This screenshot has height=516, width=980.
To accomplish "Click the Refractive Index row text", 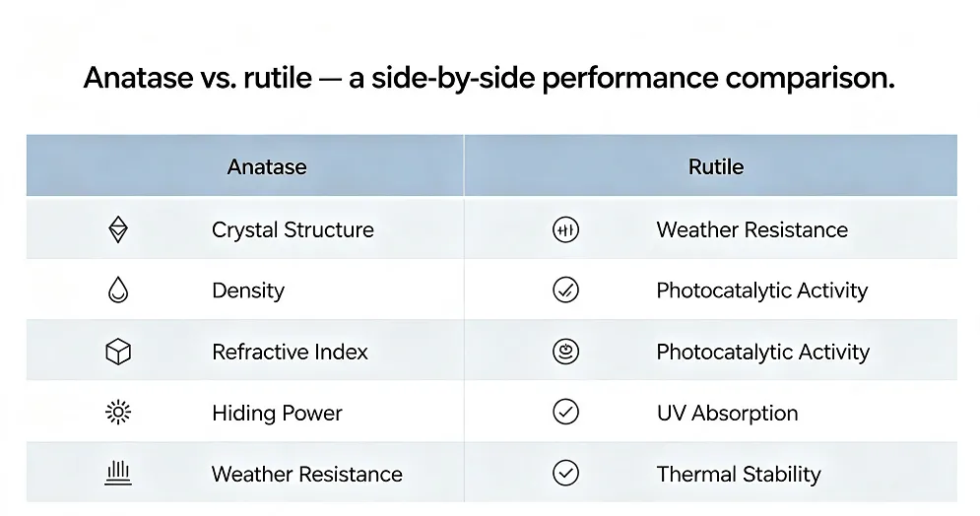I will pos(290,352).
